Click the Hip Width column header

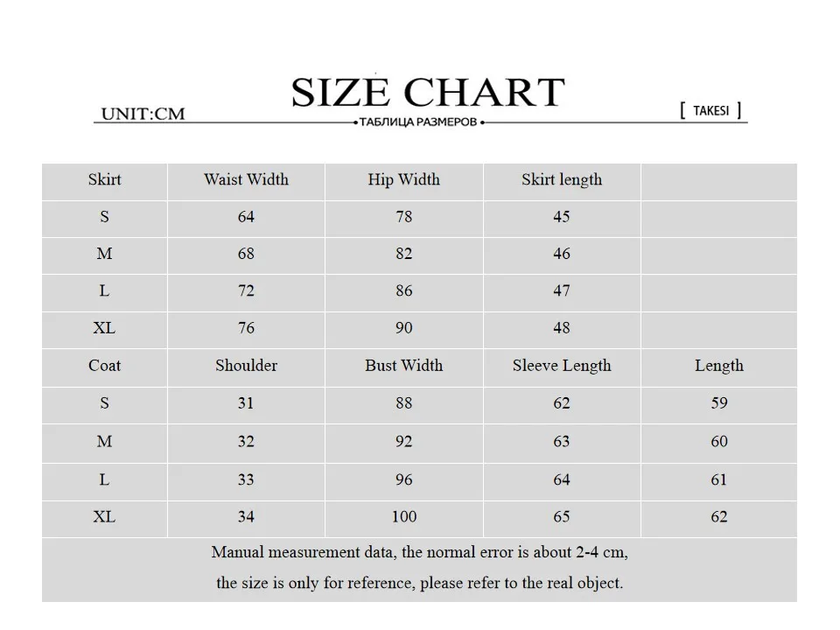pos(404,179)
